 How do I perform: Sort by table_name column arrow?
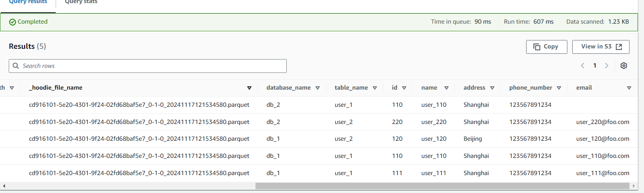click(x=375, y=88)
